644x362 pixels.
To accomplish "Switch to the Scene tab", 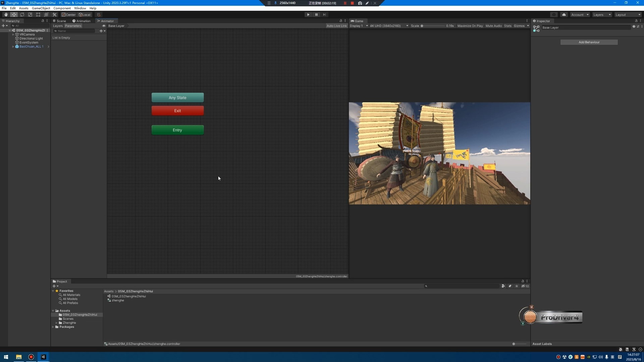I will click(59, 21).
